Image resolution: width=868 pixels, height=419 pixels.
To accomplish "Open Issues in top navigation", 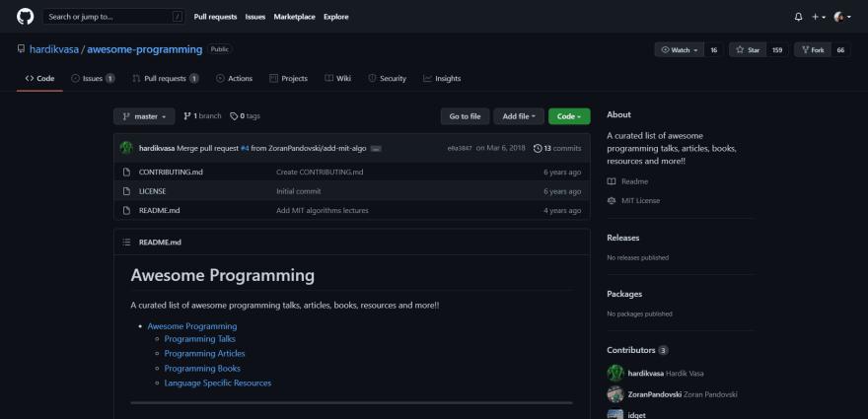I will tap(255, 17).
